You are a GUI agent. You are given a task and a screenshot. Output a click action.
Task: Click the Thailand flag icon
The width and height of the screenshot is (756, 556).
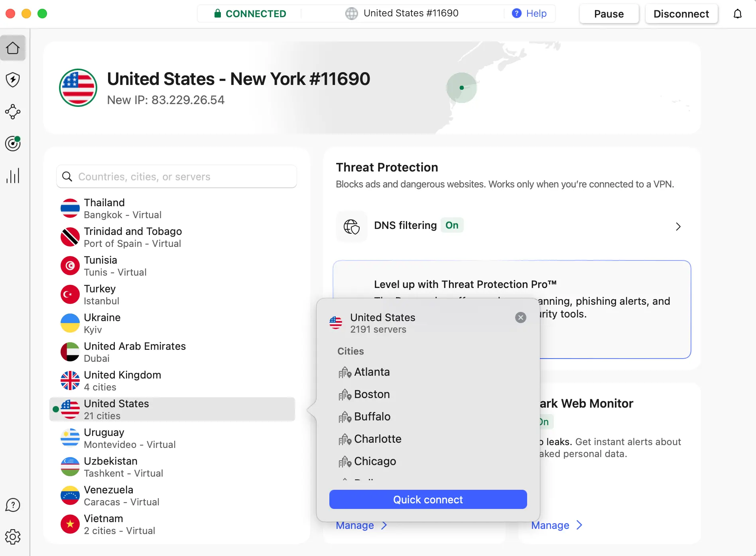coord(70,208)
